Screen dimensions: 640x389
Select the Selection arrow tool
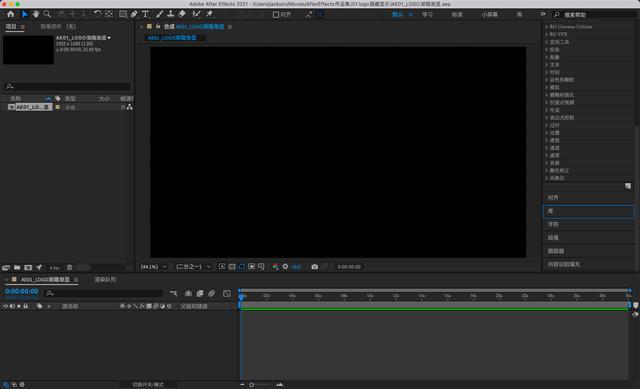[24, 14]
